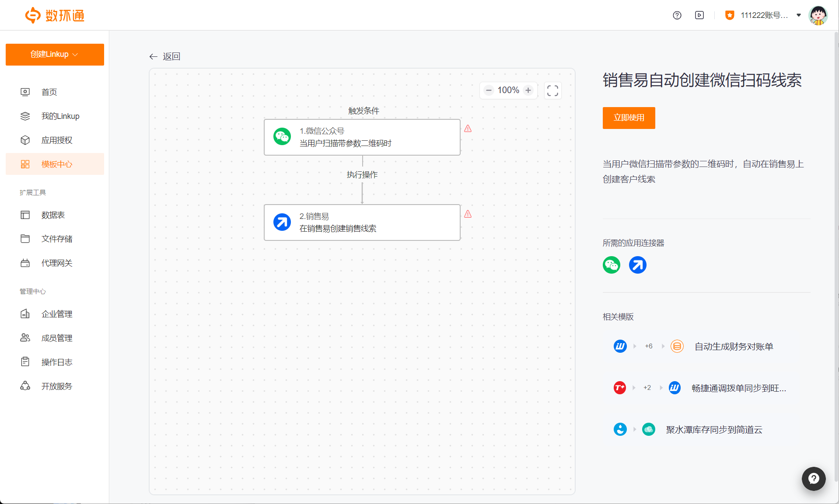Click blue 旺 icon in 畅捷通 row
The image size is (839, 504).
pos(675,388)
